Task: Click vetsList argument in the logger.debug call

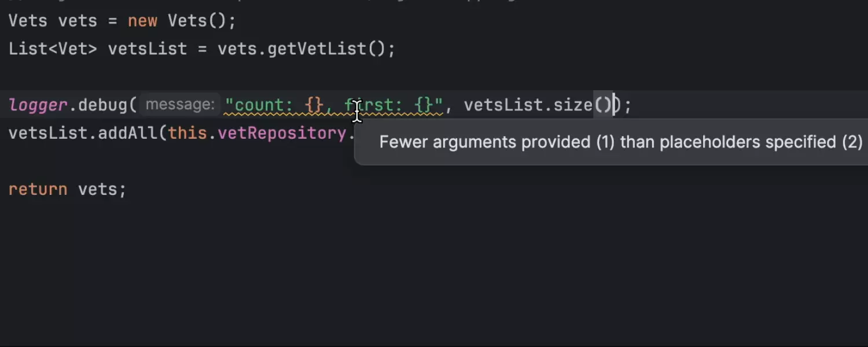Action: point(503,105)
